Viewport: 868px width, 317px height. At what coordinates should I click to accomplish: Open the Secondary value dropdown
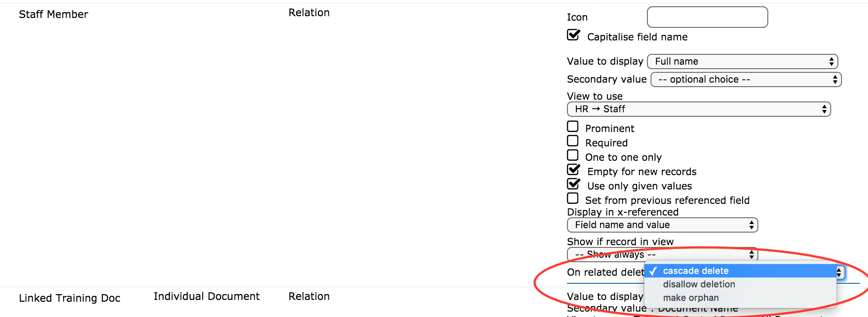tap(745, 79)
